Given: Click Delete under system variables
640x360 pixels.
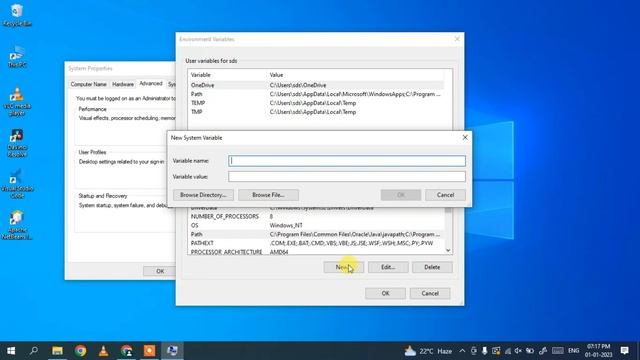Looking at the screenshot, I should tap(432, 267).
